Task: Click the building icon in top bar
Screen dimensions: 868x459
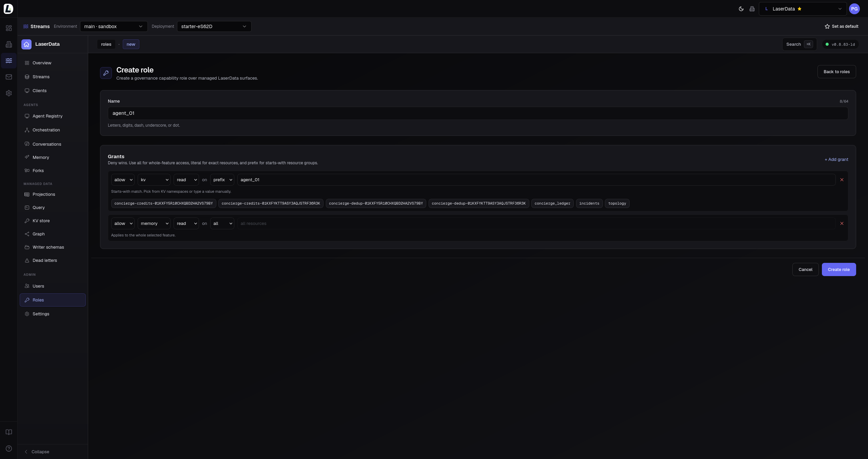Action: tap(752, 9)
